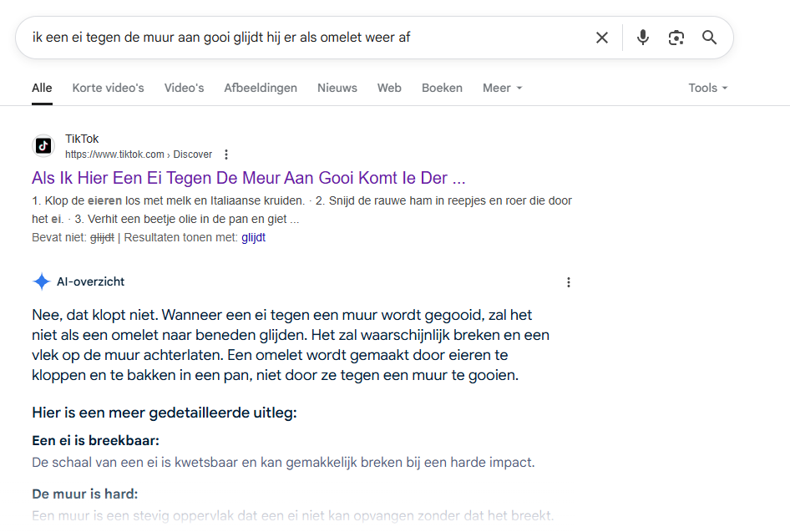Clear the search query with the X icon
The width and height of the screenshot is (790, 532).
[x=601, y=38]
